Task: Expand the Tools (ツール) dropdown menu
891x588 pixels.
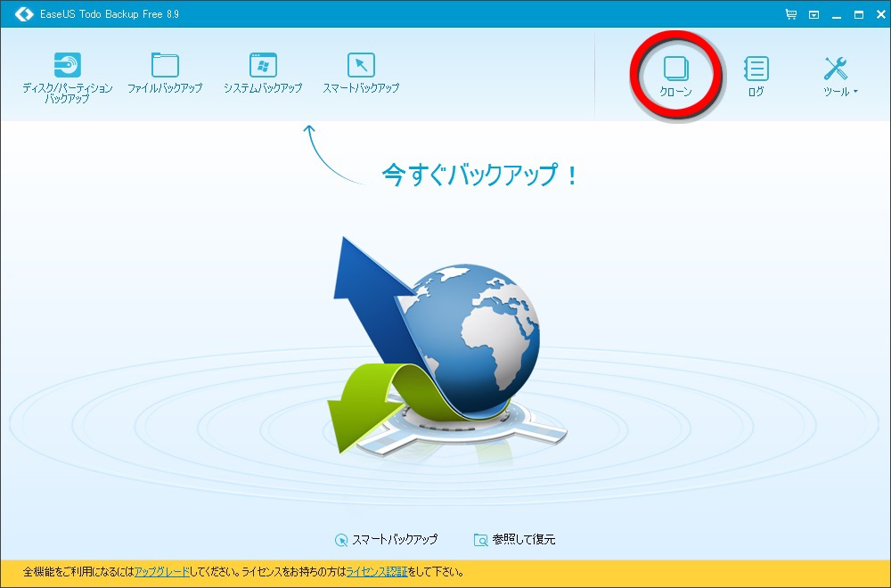Action: 840,76
